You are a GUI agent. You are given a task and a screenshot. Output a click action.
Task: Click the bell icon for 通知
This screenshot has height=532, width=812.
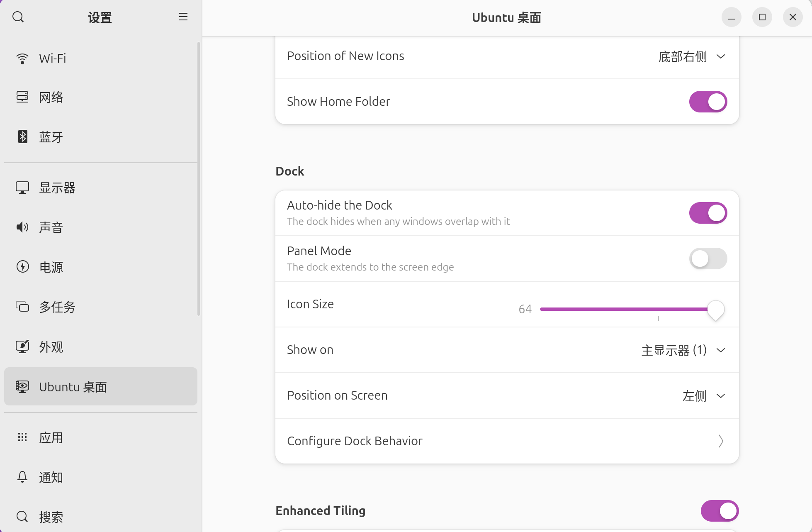pos(22,477)
